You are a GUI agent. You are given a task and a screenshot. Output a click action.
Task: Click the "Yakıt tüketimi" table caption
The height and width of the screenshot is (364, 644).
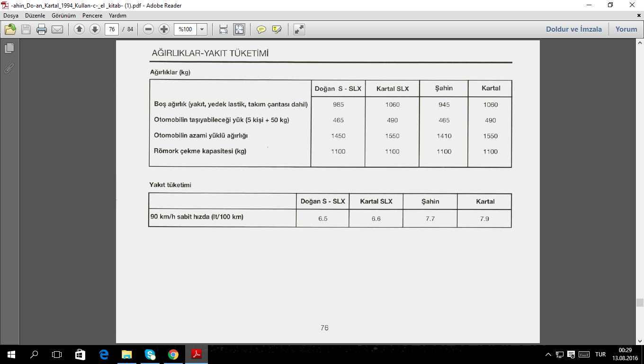pos(170,185)
